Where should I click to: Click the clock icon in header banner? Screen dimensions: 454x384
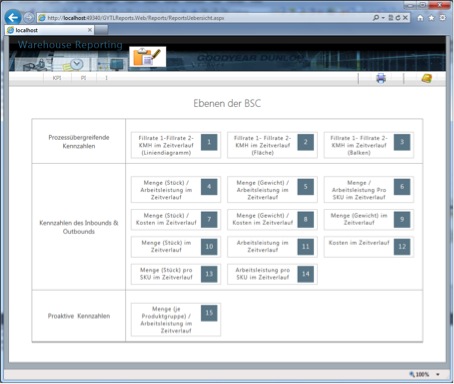[x=76, y=64]
